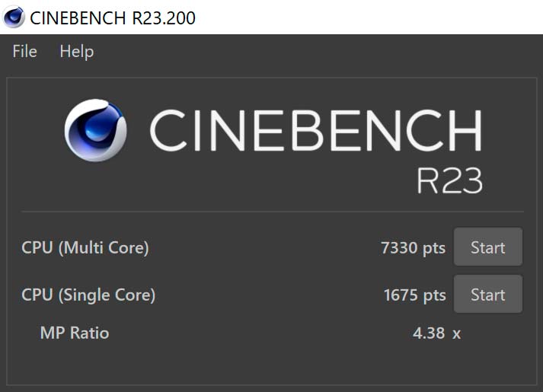Click empty title bar space right of the title
This screenshot has height=392, width=543.
tap(366, 17)
